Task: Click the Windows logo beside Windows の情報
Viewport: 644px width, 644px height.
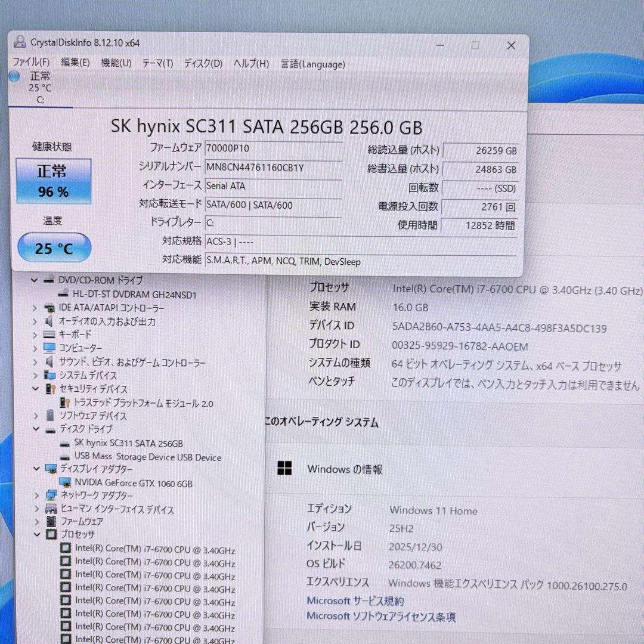Action: [284, 468]
